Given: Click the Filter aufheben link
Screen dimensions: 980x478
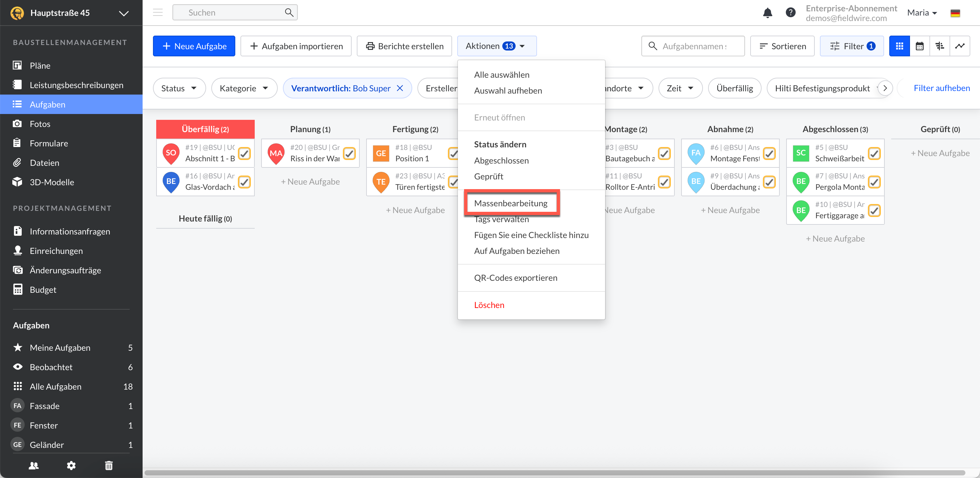Looking at the screenshot, I should point(941,88).
